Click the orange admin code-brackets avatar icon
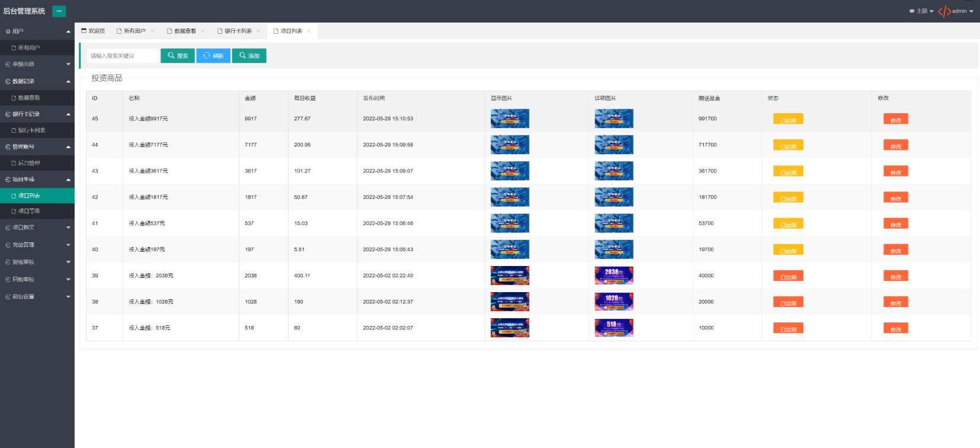 [x=944, y=11]
